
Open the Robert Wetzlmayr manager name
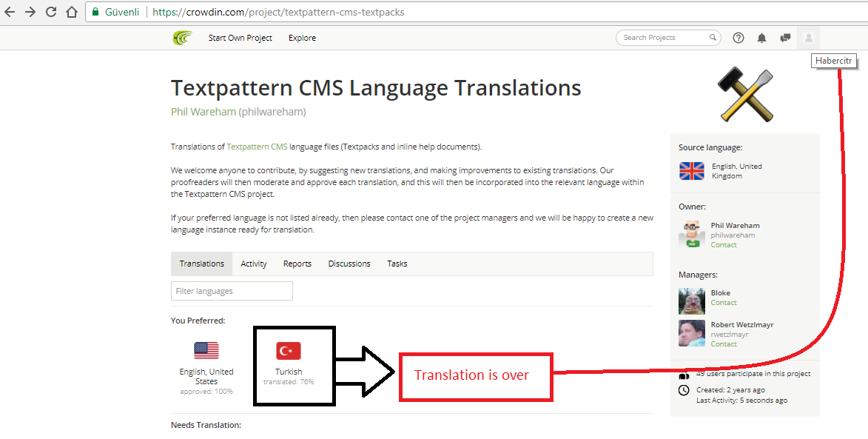[742, 324]
